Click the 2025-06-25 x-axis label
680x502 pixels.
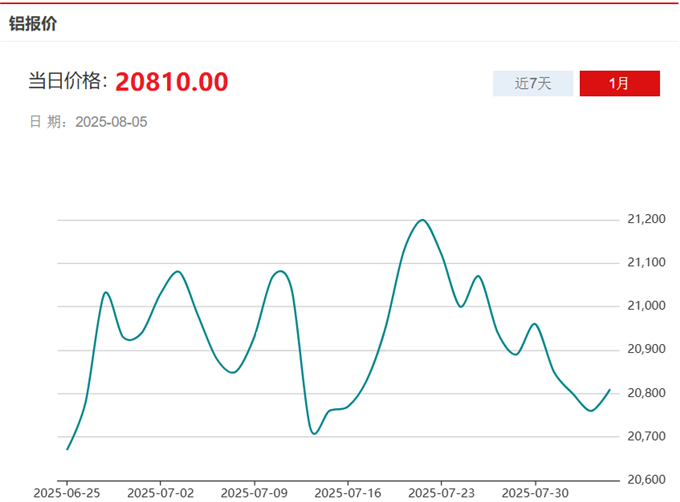[67, 493]
